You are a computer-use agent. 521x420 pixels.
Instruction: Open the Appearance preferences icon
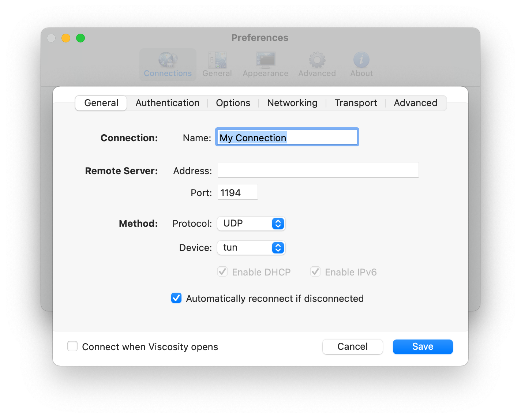[266, 65]
